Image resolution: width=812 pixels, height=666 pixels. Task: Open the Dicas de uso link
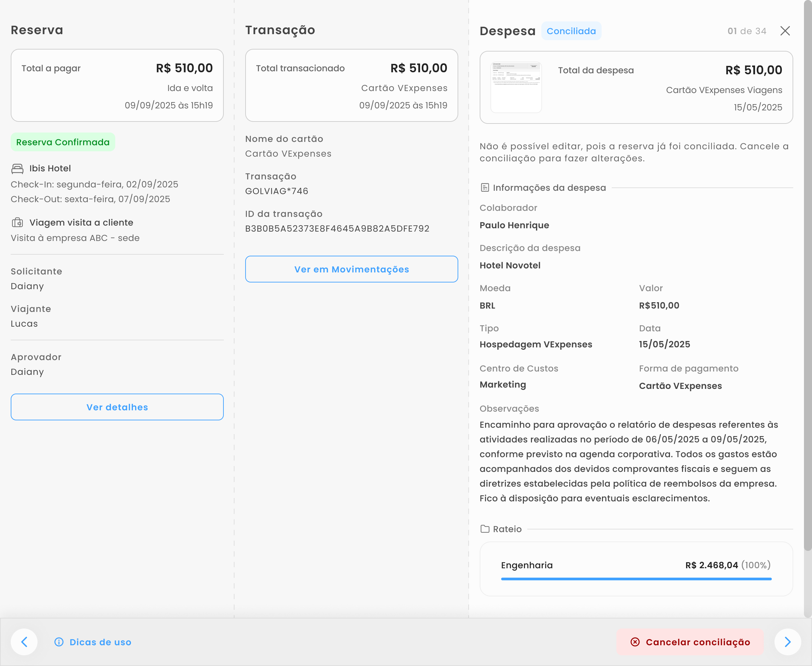pyautogui.click(x=100, y=642)
